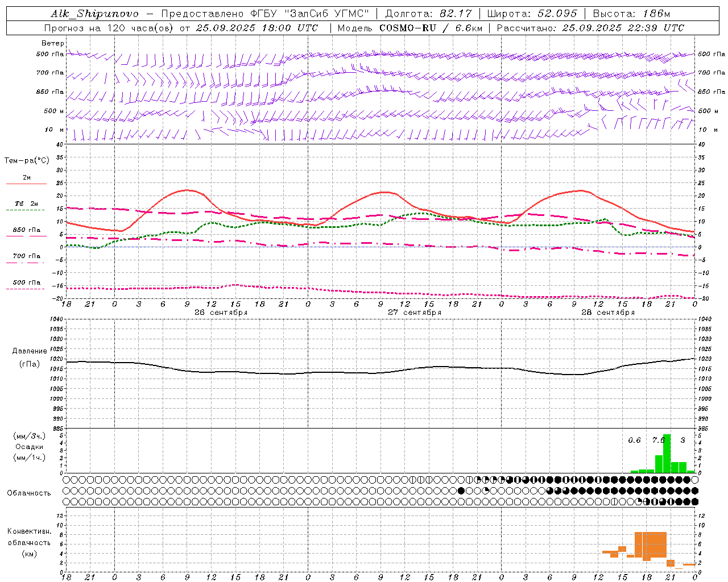Image resolution: width=728 pixels, height=582 pixels.
Task: Click the black filled cloud circle in middle row
Action: tap(461, 490)
